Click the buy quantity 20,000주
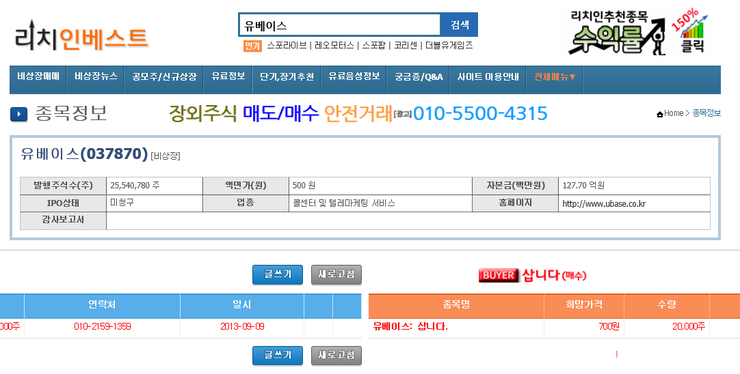The width and height of the screenshot is (740, 374). tap(689, 327)
